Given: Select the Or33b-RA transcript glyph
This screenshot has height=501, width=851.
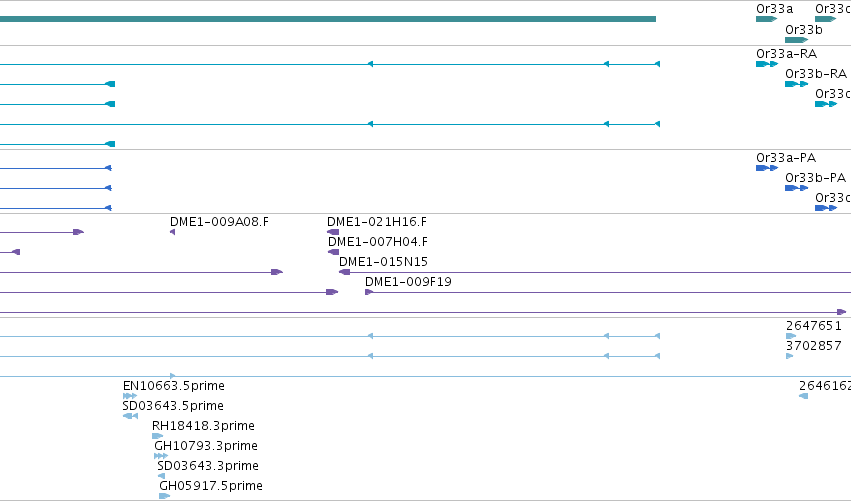Looking at the screenshot, I should tap(796, 84).
